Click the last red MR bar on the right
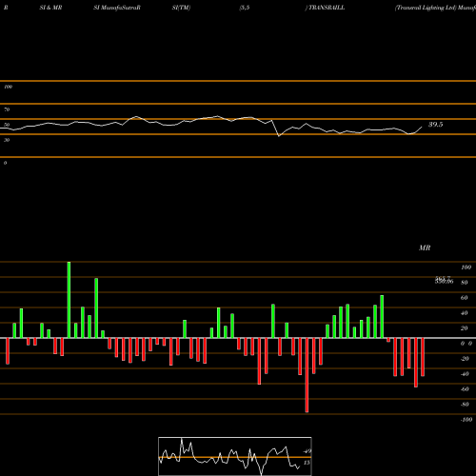Screen dimensions: 476x476 pyautogui.click(x=423, y=357)
